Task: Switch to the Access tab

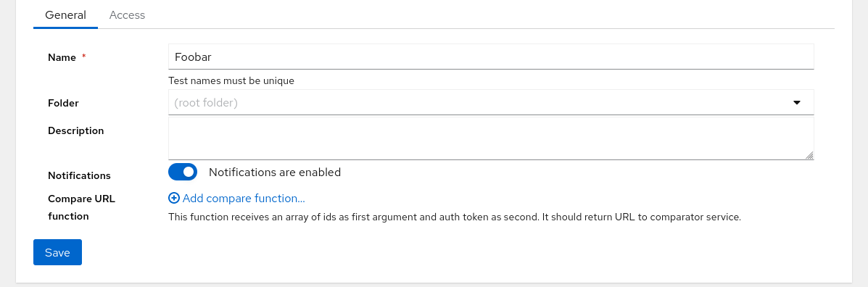Action: click(128, 15)
